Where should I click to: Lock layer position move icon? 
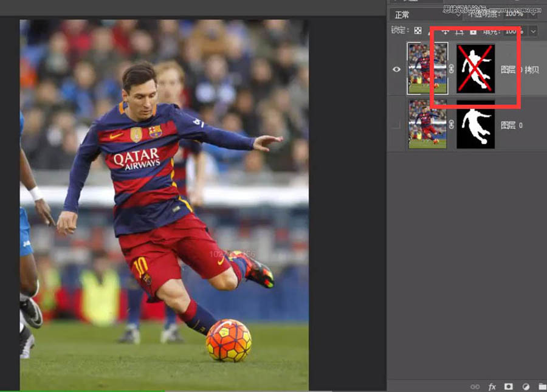(445, 32)
